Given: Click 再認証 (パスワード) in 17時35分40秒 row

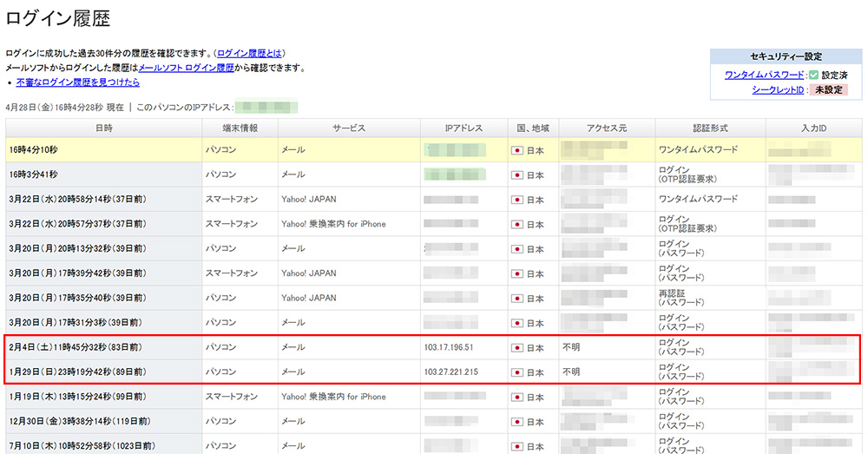Looking at the screenshot, I should [x=681, y=298].
